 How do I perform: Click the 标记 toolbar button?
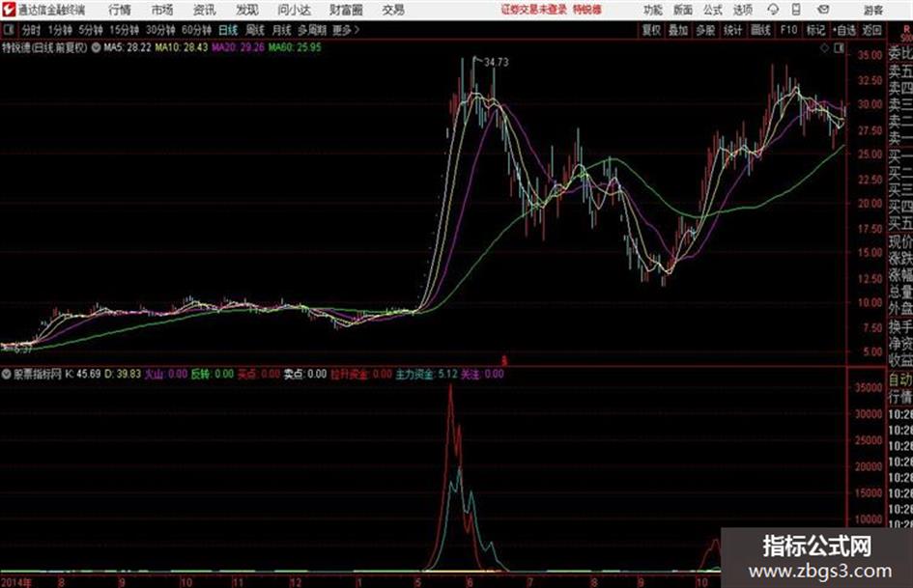point(815,30)
